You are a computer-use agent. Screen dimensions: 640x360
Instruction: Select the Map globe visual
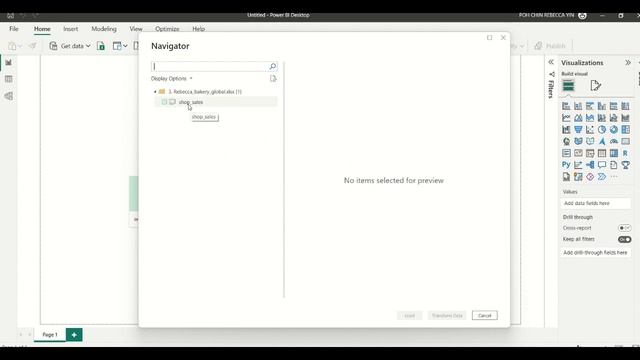pos(566,142)
